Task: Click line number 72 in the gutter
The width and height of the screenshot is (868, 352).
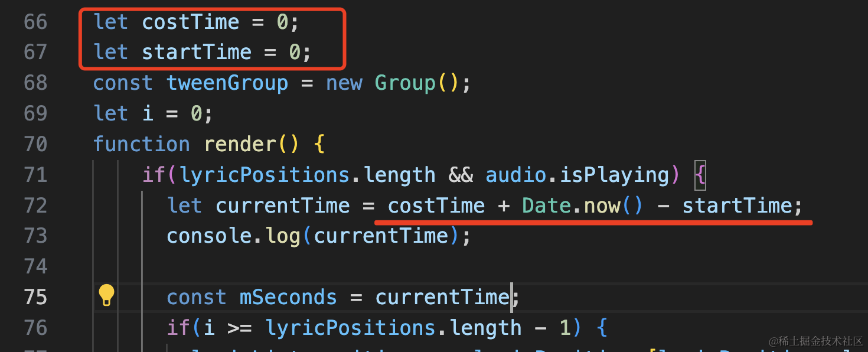Action: (x=35, y=206)
